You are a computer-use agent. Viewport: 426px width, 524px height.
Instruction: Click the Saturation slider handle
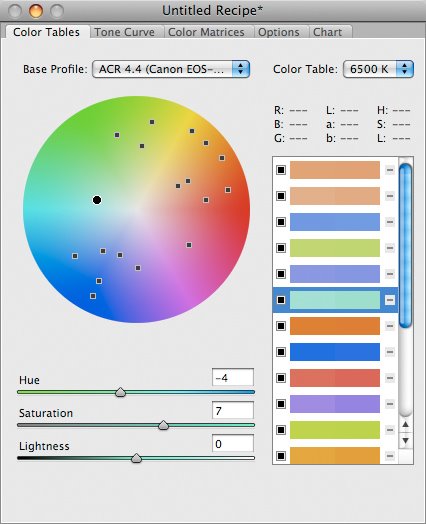[163, 425]
